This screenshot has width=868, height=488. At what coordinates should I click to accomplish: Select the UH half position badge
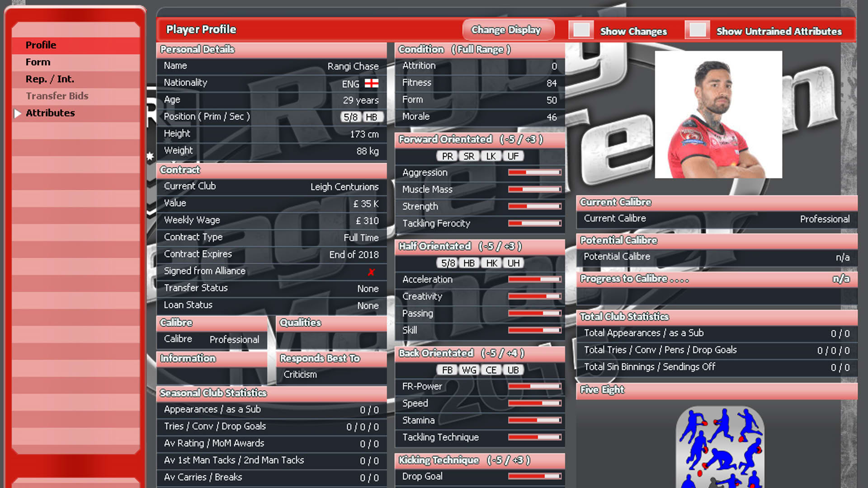pyautogui.click(x=513, y=263)
